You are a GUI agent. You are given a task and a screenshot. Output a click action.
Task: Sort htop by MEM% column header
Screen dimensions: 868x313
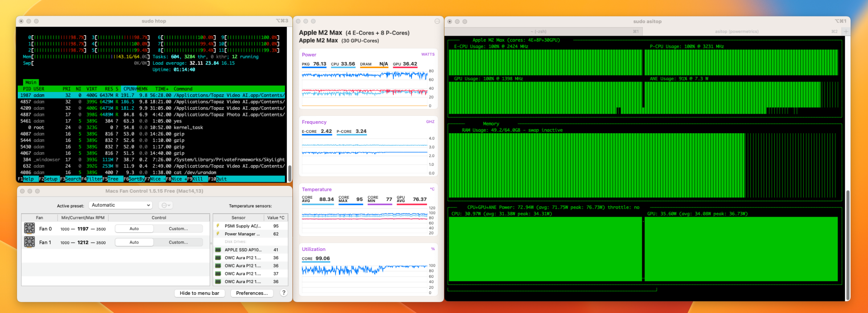coord(142,89)
